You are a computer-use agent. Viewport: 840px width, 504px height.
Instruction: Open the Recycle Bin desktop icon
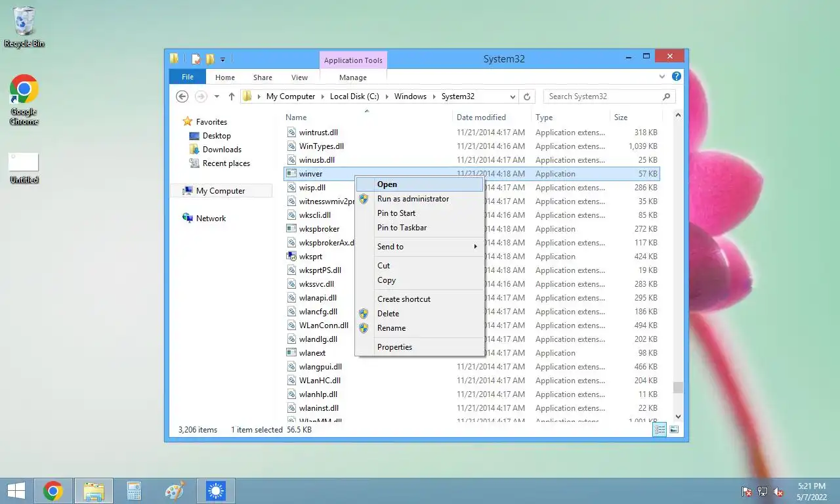pyautogui.click(x=24, y=28)
